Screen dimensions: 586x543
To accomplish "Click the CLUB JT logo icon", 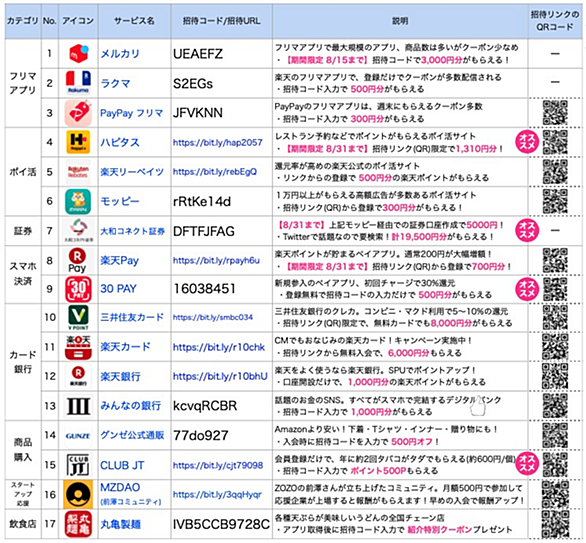I will [78, 465].
